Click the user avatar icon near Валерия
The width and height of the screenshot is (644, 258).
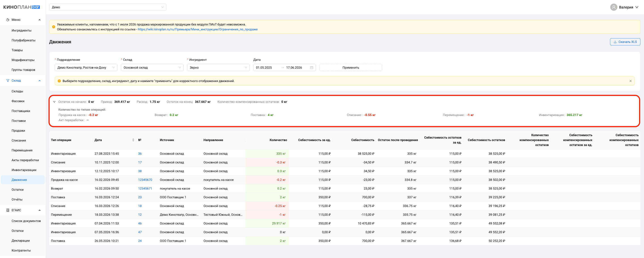(x=614, y=7)
